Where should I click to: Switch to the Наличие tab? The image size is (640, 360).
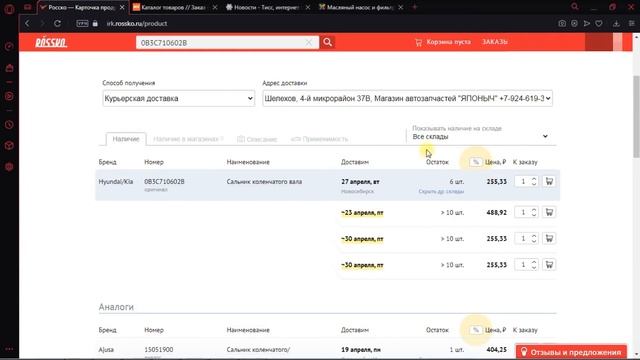(126, 139)
